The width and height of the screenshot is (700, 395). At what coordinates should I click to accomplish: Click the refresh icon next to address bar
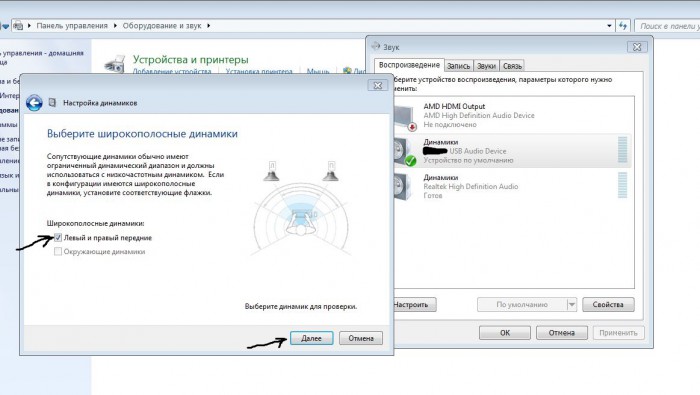click(623, 26)
